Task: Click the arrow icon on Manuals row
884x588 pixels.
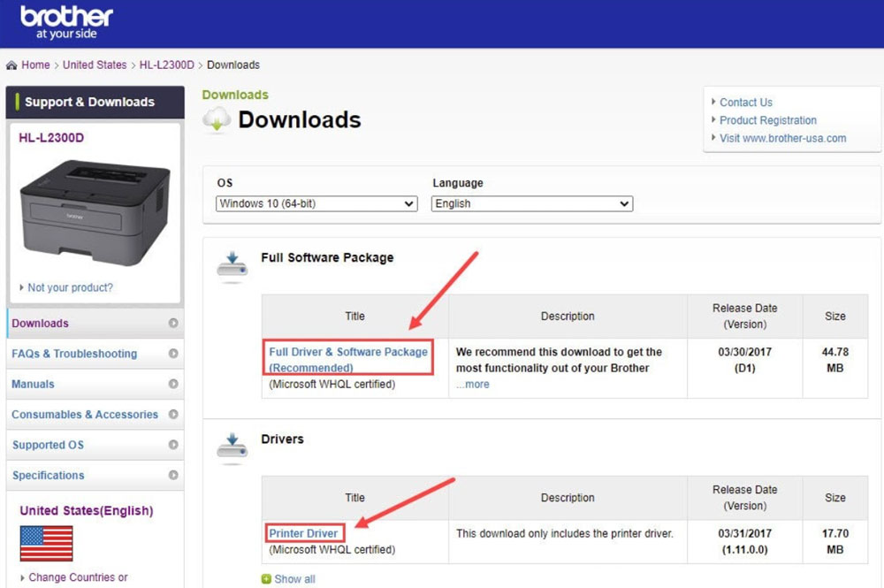Action: pyautogui.click(x=173, y=384)
